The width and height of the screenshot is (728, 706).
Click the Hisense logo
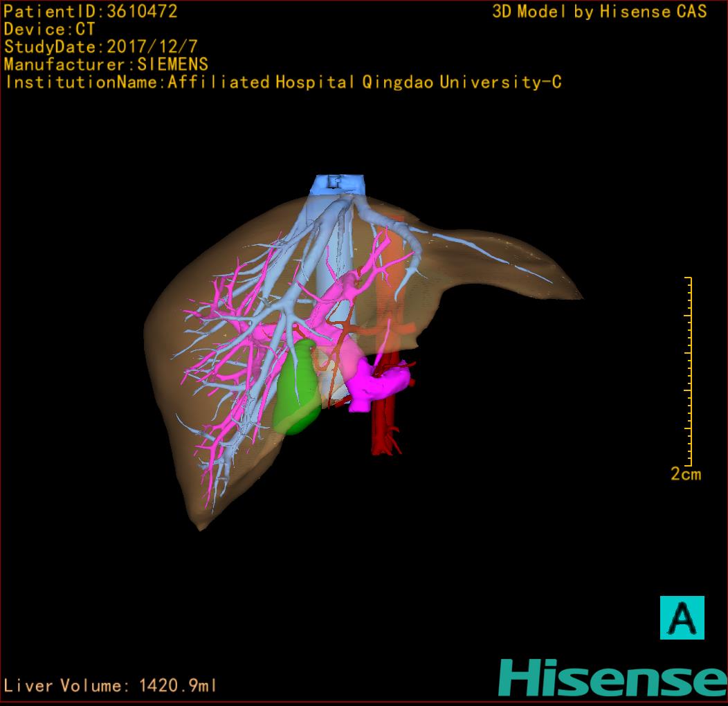click(613, 678)
